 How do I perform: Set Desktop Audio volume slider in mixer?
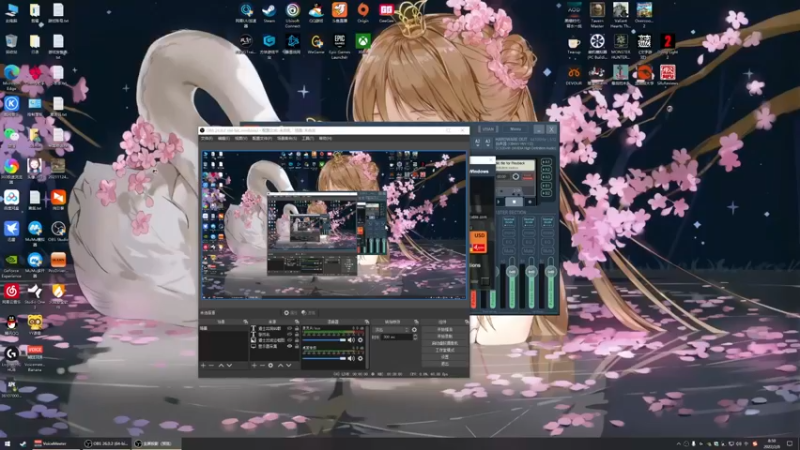click(x=324, y=358)
